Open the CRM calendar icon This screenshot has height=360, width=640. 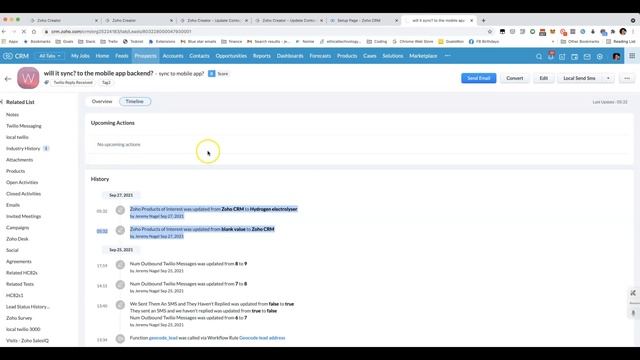click(x=575, y=57)
